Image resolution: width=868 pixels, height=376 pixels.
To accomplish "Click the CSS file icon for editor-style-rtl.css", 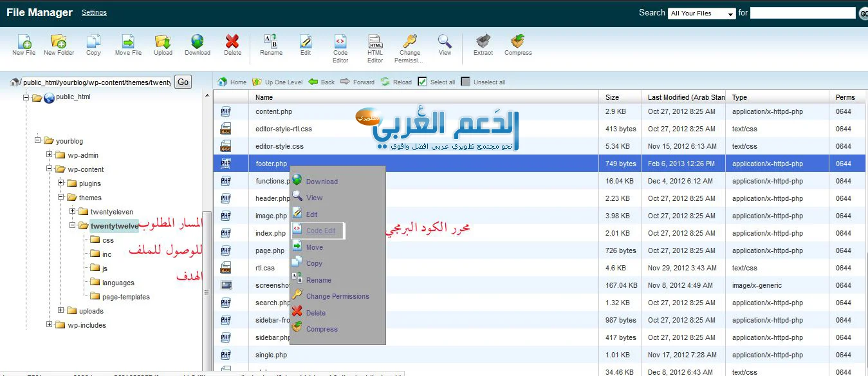I will (x=226, y=129).
